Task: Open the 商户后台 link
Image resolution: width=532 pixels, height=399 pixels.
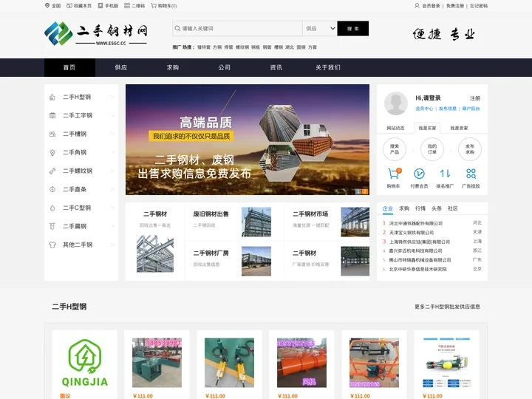Action: pos(471,109)
